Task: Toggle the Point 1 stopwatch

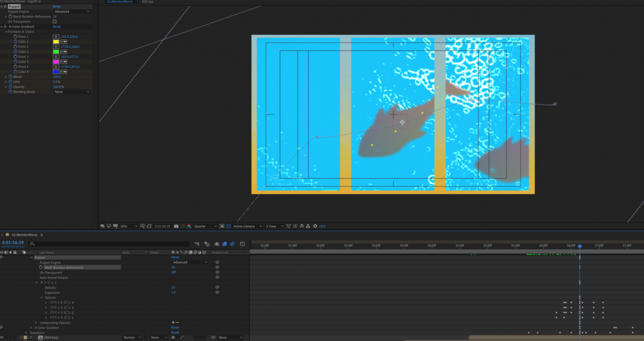Action: 15,36
